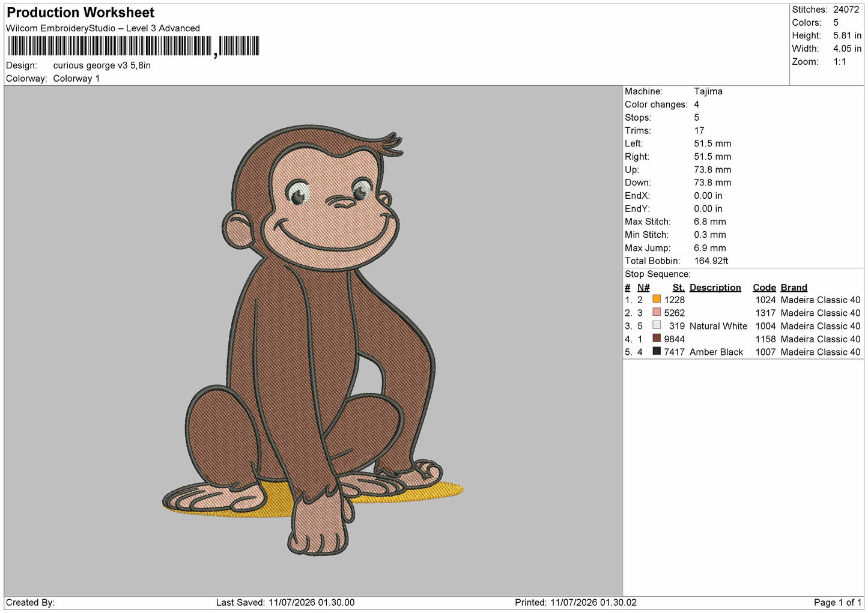Click the pink 5262 thread color swatch
The image size is (868, 613).
click(x=657, y=312)
